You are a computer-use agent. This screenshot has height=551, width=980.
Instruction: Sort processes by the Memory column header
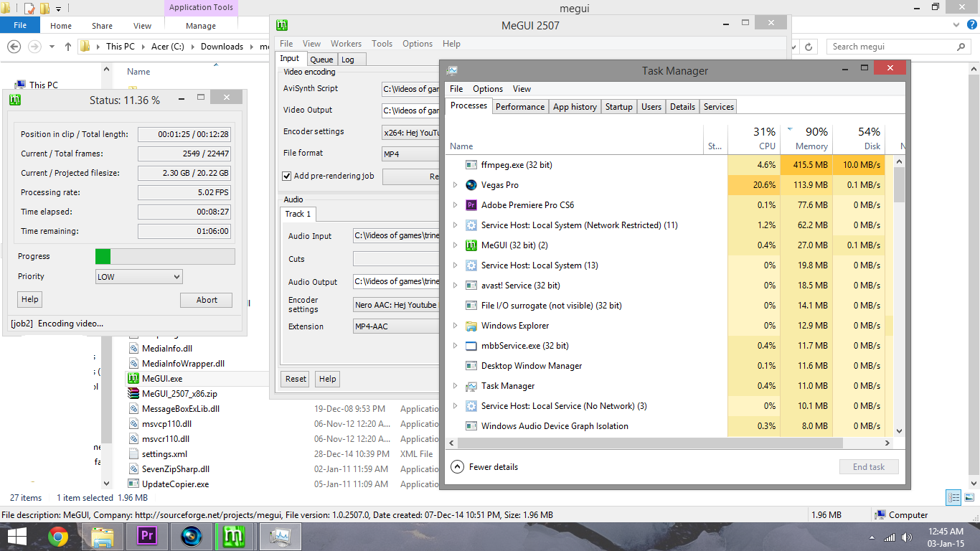click(x=807, y=138)
